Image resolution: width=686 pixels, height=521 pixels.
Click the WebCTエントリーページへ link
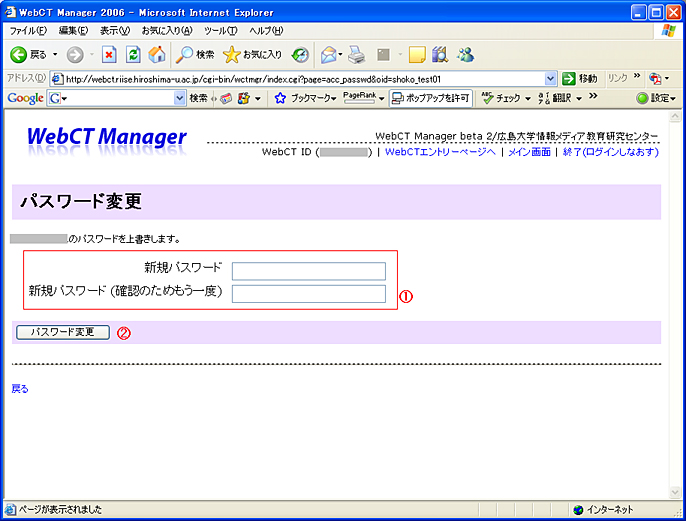pyautogui.click(x=440, y=152)
